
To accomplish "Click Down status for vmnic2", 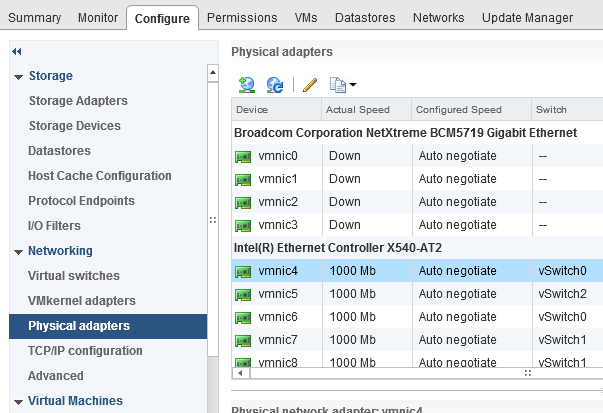I will click(x=345, y=202).
